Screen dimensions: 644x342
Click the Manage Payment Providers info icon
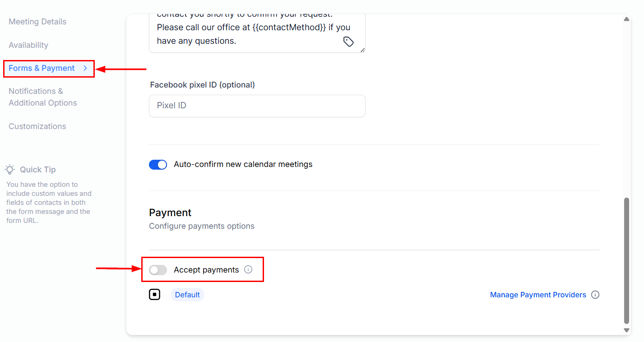coord(595,295)
